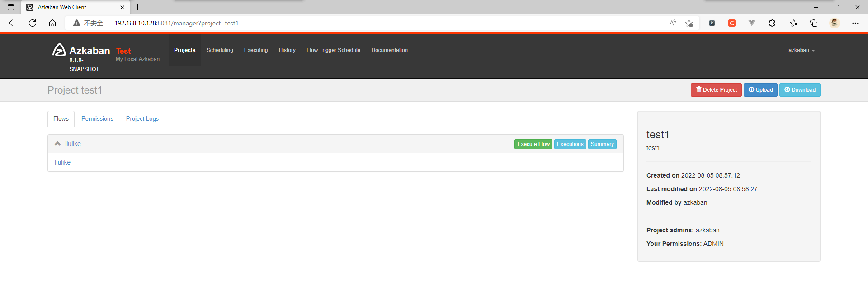
Task: Click the Last modified on date text
Action: coord(702,189)
